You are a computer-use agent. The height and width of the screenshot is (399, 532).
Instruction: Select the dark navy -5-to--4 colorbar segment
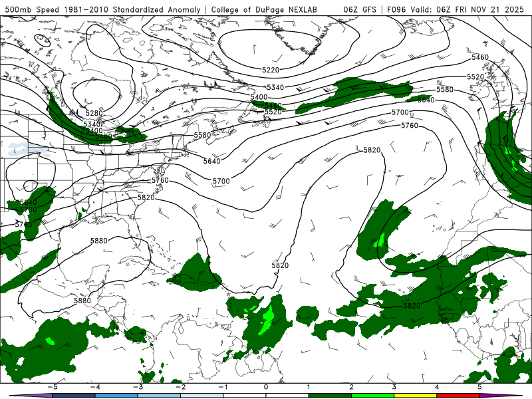coord(74,396)
